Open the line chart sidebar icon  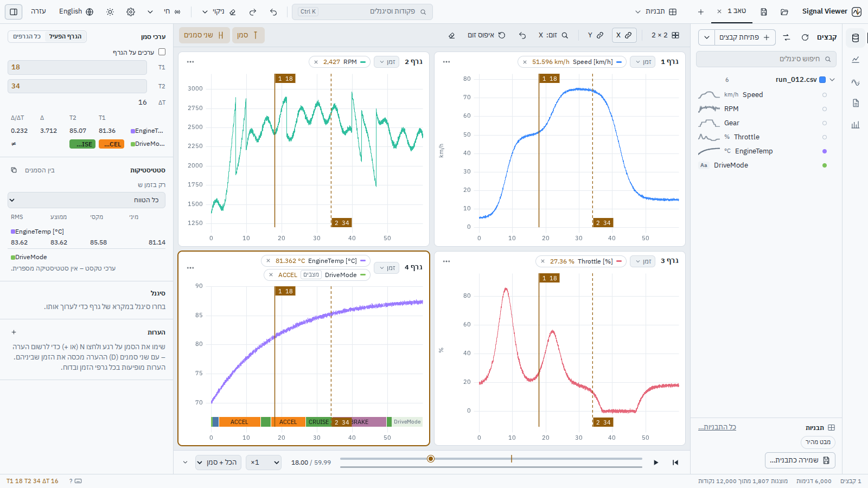[856, 60]
